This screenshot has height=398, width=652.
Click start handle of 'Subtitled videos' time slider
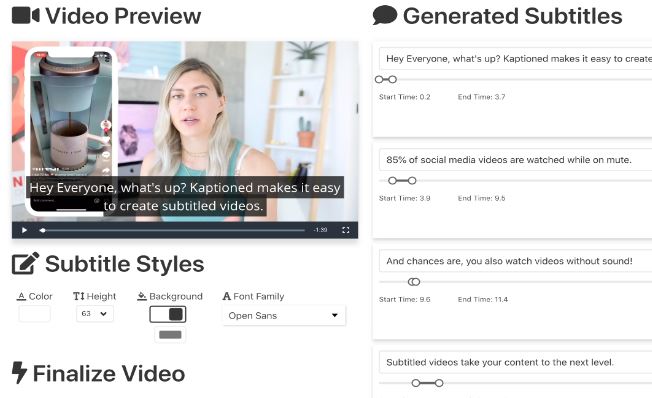[416, 383]
